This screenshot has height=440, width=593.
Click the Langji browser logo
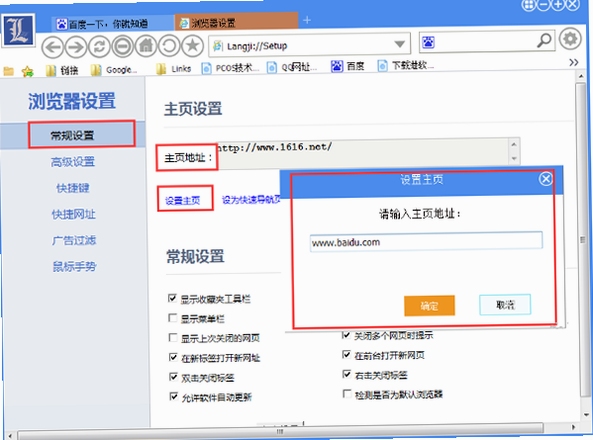[18, 30]
